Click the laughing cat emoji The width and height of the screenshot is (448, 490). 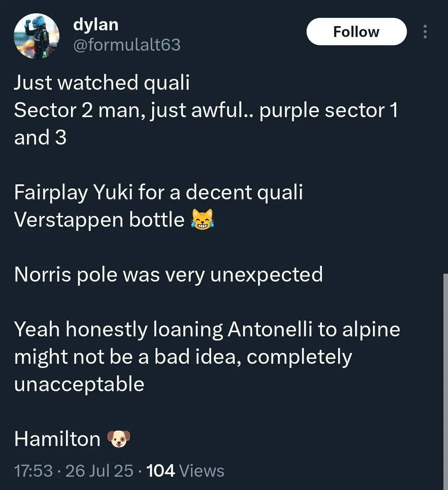pos(202,219)
